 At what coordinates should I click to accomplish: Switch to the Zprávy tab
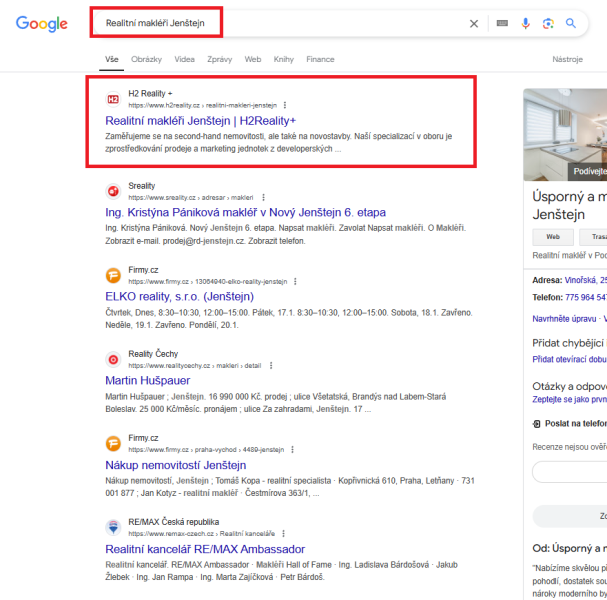[219, 59]
